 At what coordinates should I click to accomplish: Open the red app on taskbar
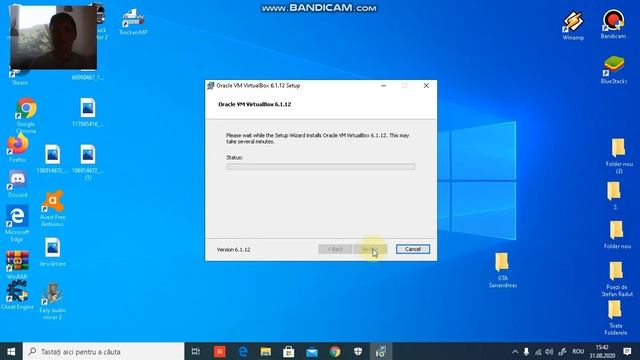pyautogui.click(x=220, y=351)
